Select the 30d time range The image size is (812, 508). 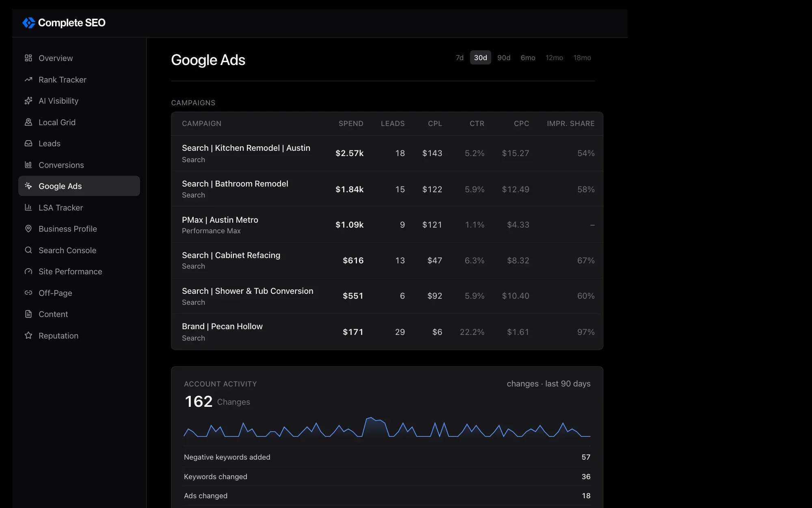pyautogui.click(x=481, y=58)
